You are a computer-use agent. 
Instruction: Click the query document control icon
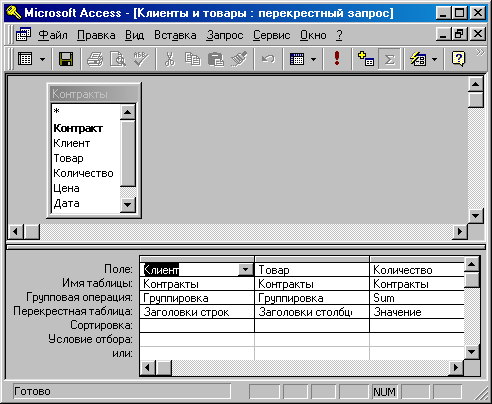point(23,35)
